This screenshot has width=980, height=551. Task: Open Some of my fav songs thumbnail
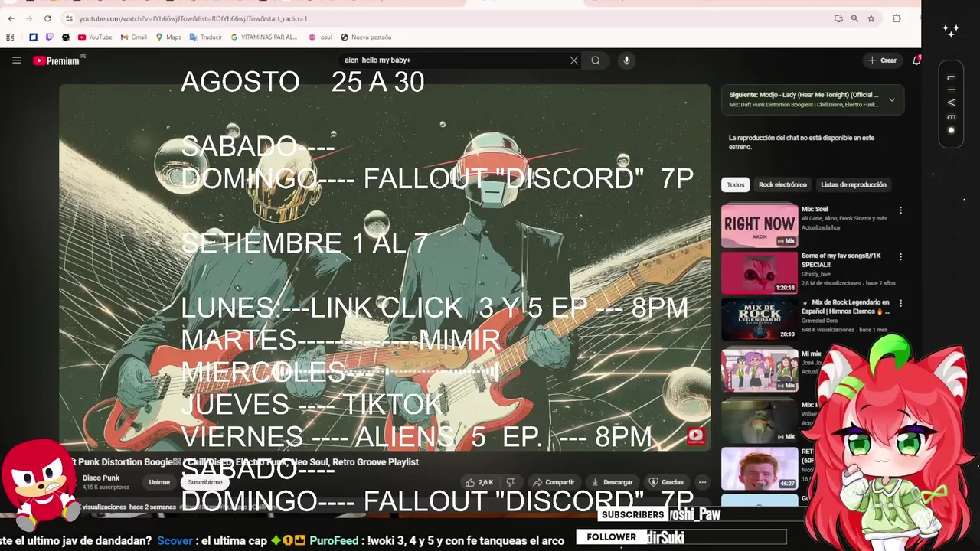click(x=759, y=272)
